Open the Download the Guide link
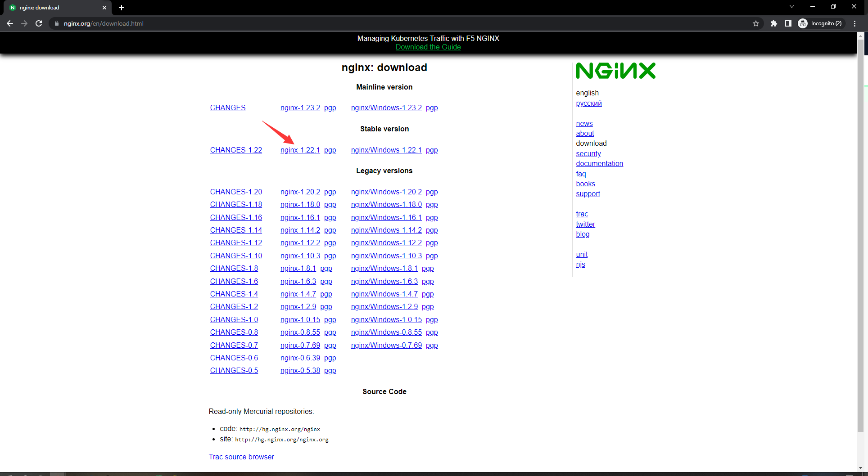The width and height of the screenshot is (868, 476). [428, 47]
